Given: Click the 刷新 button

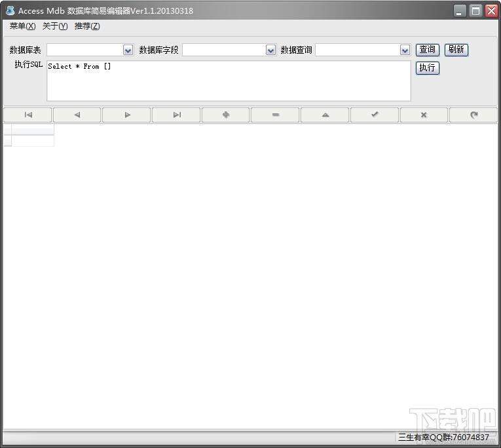Looking at the screenshot, I should click(x=456, y=50).
